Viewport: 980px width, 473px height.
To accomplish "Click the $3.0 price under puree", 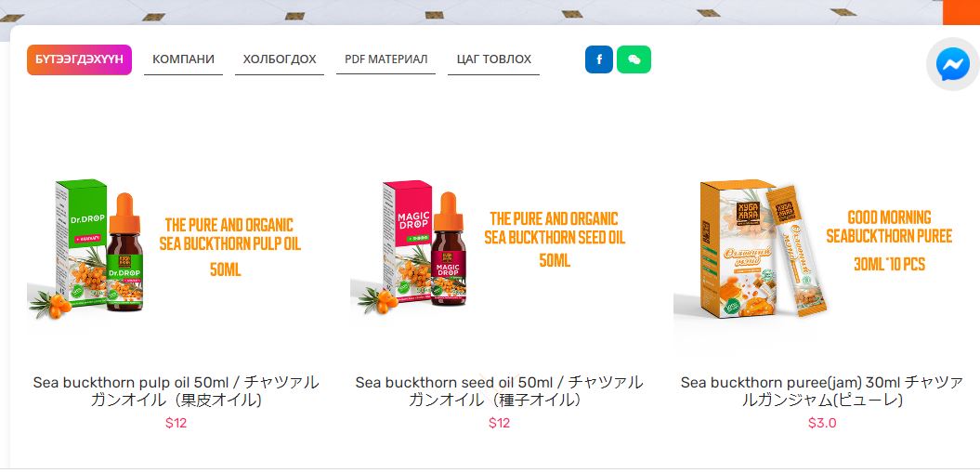I will click(x=822, y=424).
